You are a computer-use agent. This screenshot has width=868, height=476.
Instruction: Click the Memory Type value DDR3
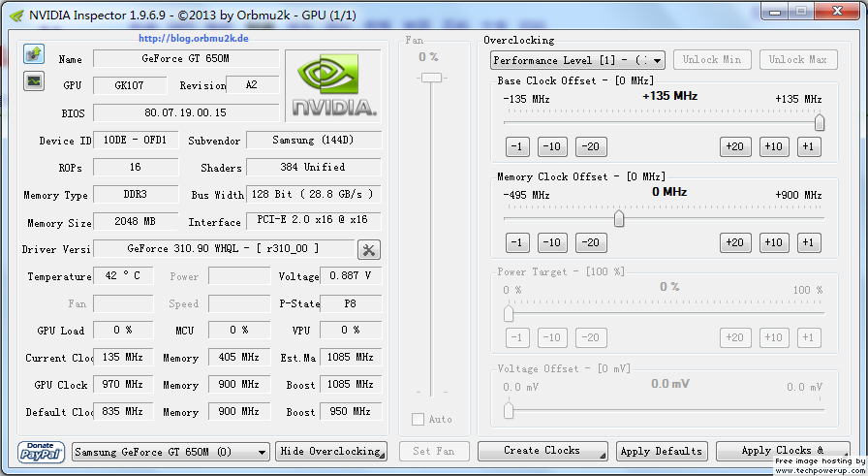tap(136, 195)
